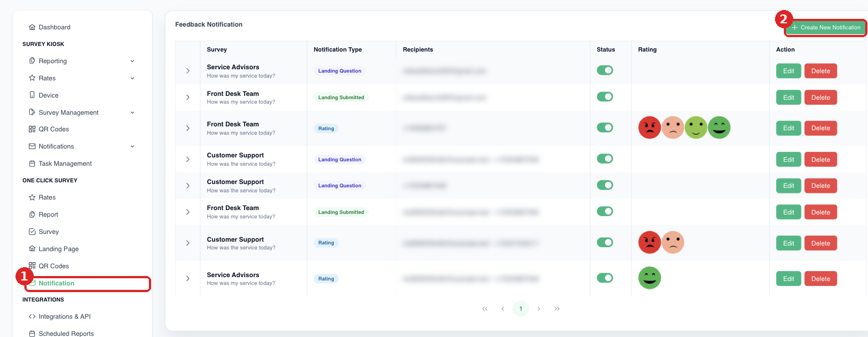Expand the Customer Support Rating row details

coord(188,243)
